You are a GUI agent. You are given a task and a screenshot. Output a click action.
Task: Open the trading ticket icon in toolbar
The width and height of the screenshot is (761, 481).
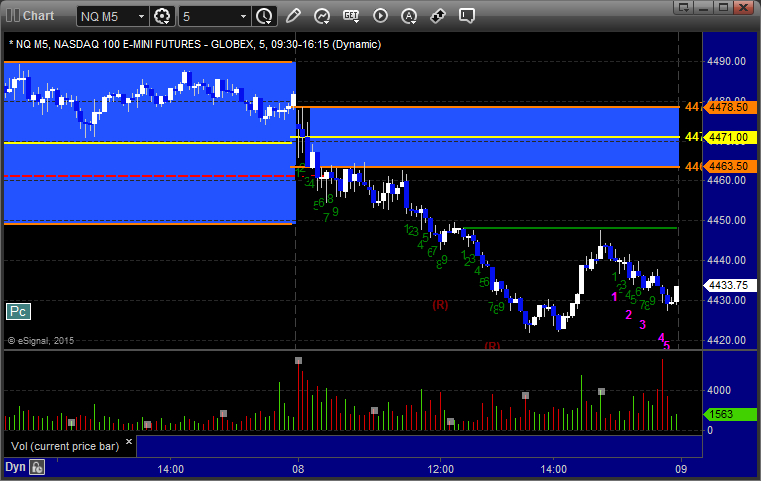438,16
